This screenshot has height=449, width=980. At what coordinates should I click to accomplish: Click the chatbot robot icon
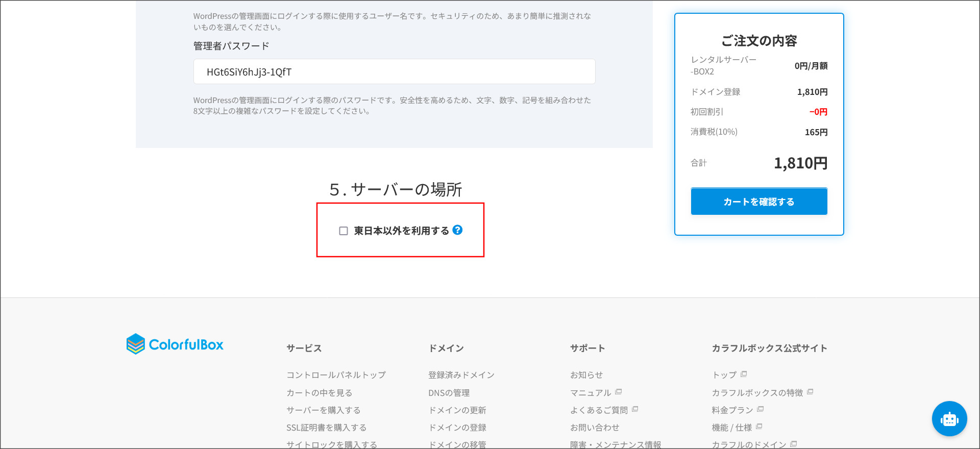[x=949, y=419]
